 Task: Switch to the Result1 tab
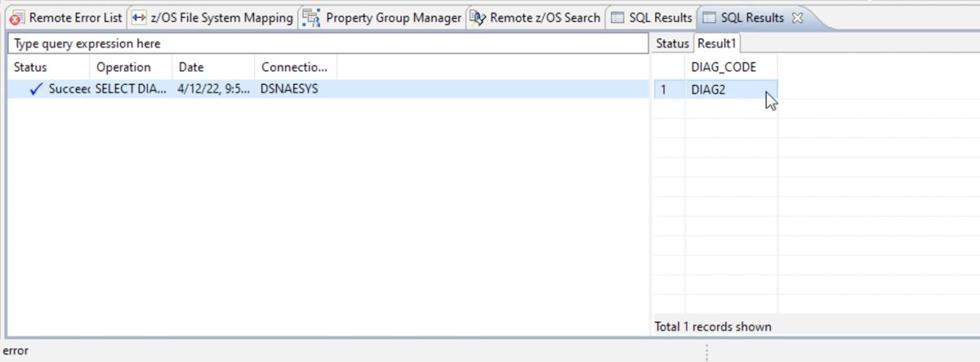point(716,43)
